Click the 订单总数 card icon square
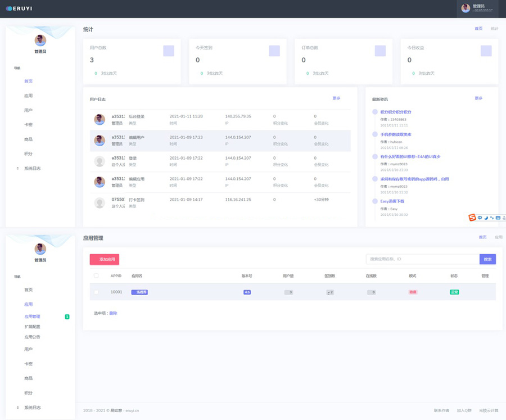506x420 pixels. pyautogui.click(x=380, y=51)
